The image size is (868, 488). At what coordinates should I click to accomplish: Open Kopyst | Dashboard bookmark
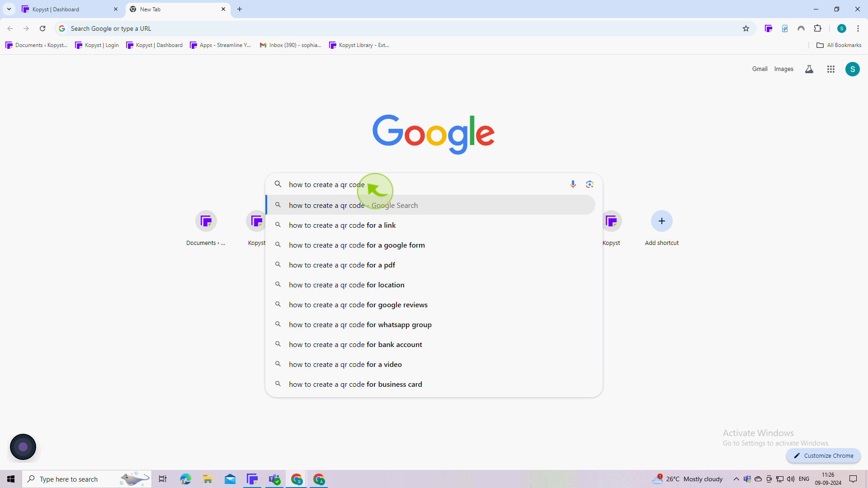154,45
